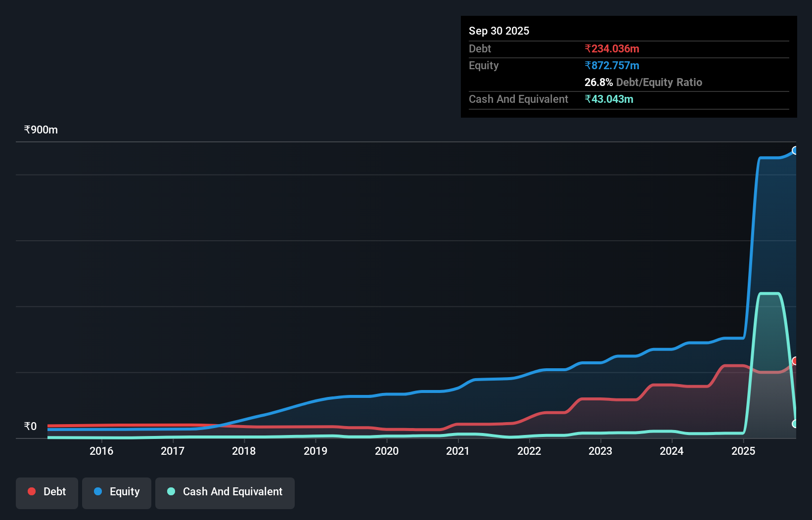Select the 2025 label on the time axis

743,451
